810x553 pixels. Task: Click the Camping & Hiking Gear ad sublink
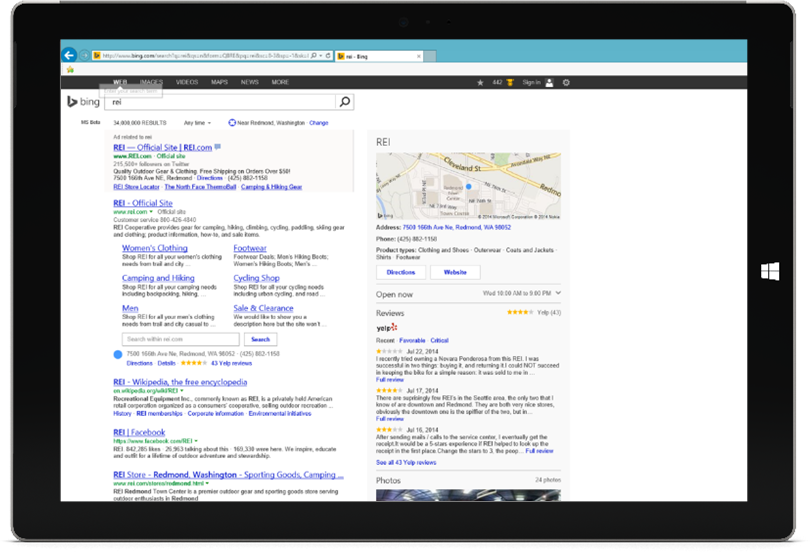tap(271, 187)
